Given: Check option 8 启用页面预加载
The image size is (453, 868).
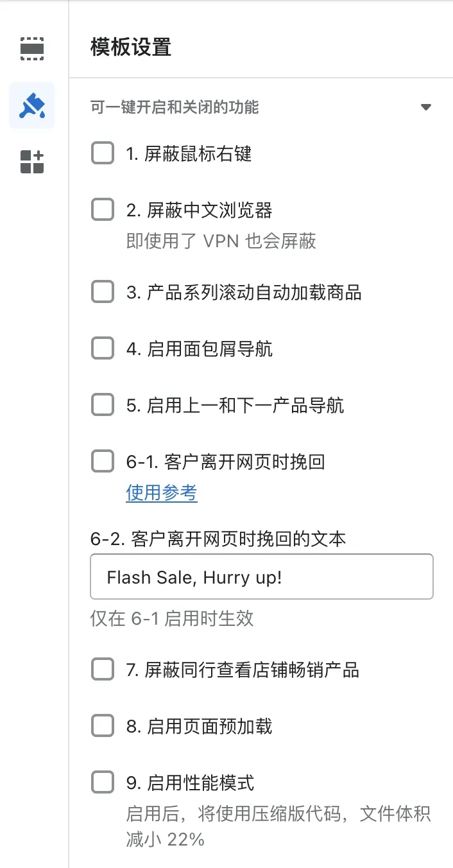Looking at the screenshot, I should point(102,725).
